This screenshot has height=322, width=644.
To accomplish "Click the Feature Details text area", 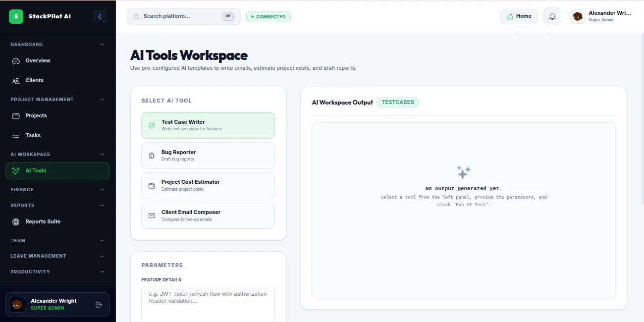I will [208, 304].
